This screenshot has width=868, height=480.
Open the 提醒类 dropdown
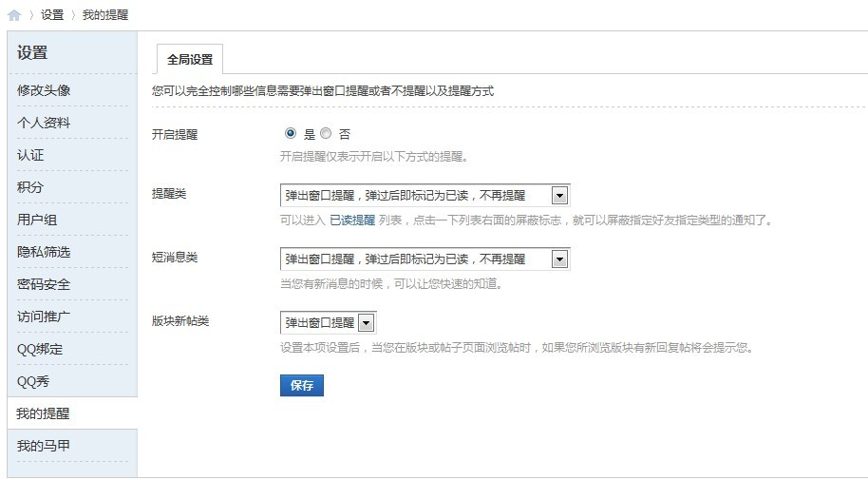click(x=425, y=195)
